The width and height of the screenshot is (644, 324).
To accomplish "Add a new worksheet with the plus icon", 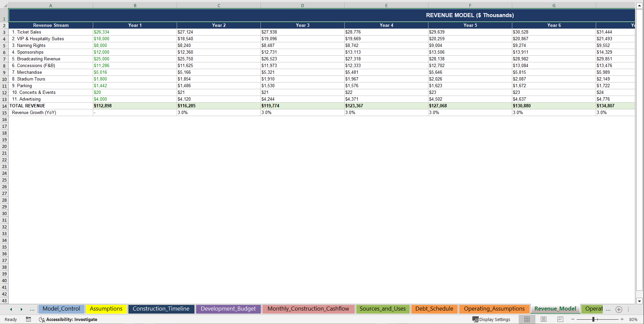I will point(619,309).
